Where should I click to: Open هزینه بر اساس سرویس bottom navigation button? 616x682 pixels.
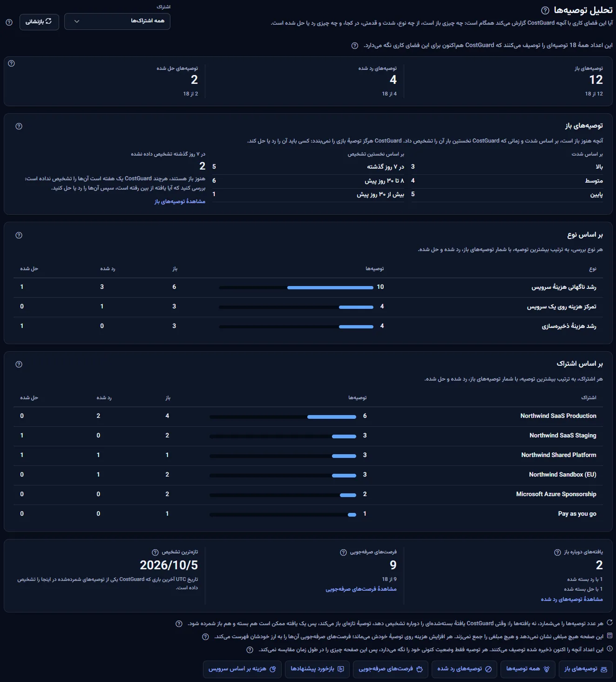tap(242, 669)
